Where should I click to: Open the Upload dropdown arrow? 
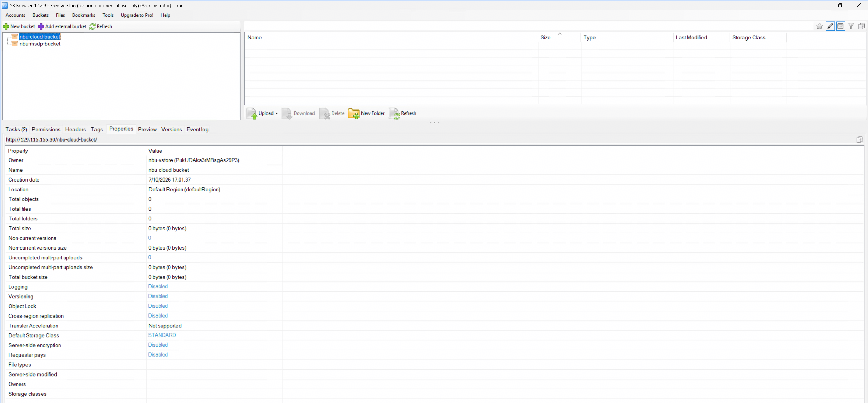coord(277,114)
